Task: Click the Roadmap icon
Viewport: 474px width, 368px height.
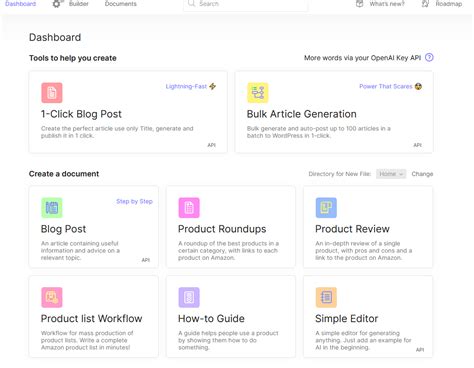Action: tap(425, 4)
